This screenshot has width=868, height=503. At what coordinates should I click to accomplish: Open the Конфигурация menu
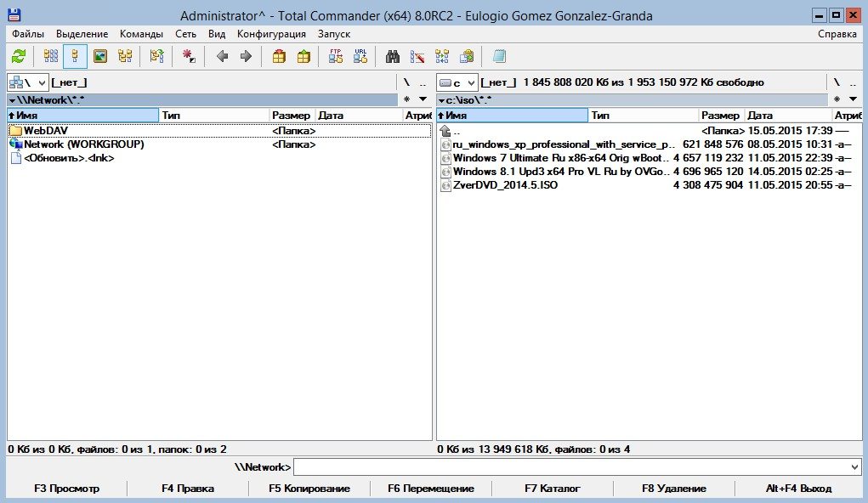(271, 34)
